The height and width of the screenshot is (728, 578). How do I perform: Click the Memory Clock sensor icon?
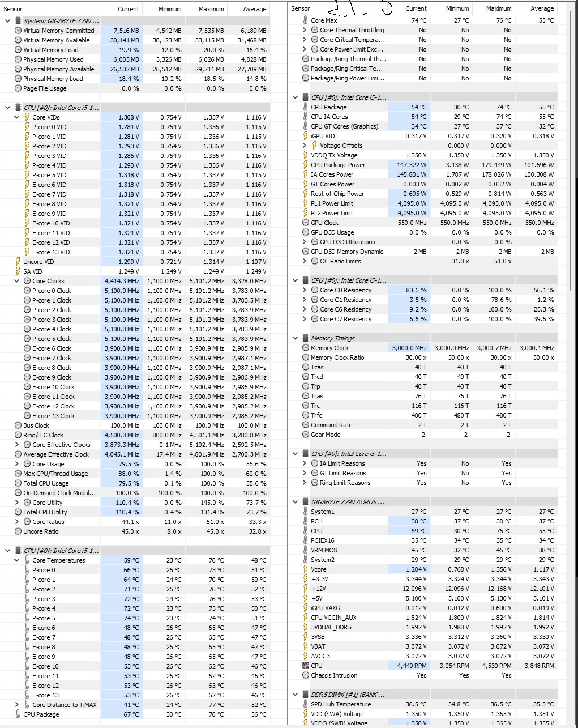tap(306, 348)
